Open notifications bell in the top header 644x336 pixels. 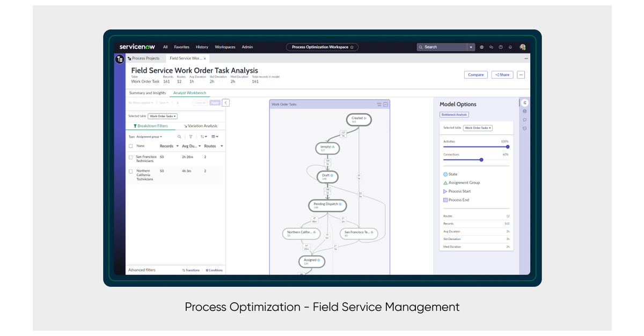tap(510, 47)
